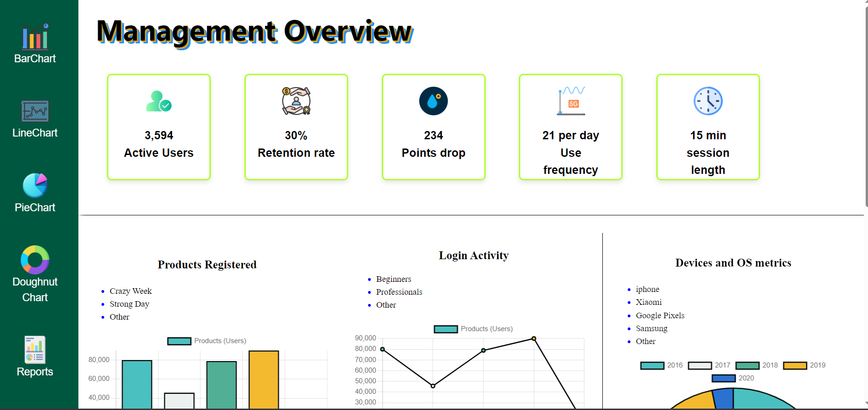The width and height of the screenshot is (868, 410).
Task: Click Other under Products Registered
Action: 119,317
